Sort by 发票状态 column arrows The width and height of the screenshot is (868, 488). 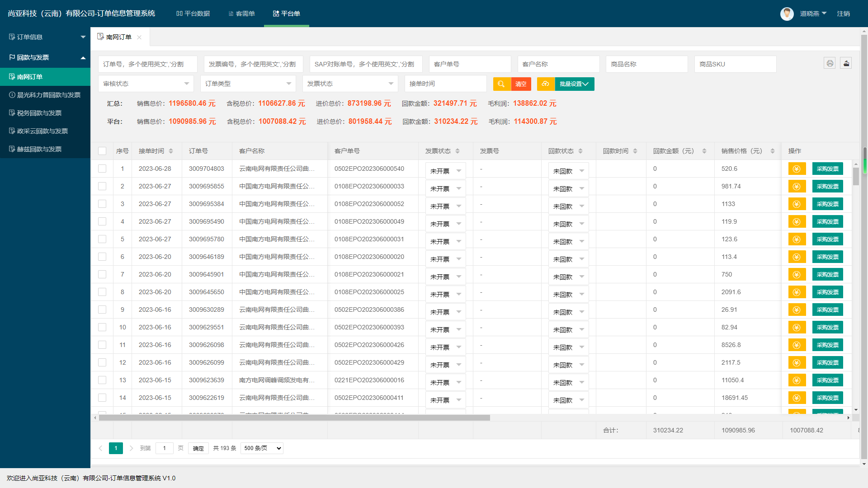point(458,151)
